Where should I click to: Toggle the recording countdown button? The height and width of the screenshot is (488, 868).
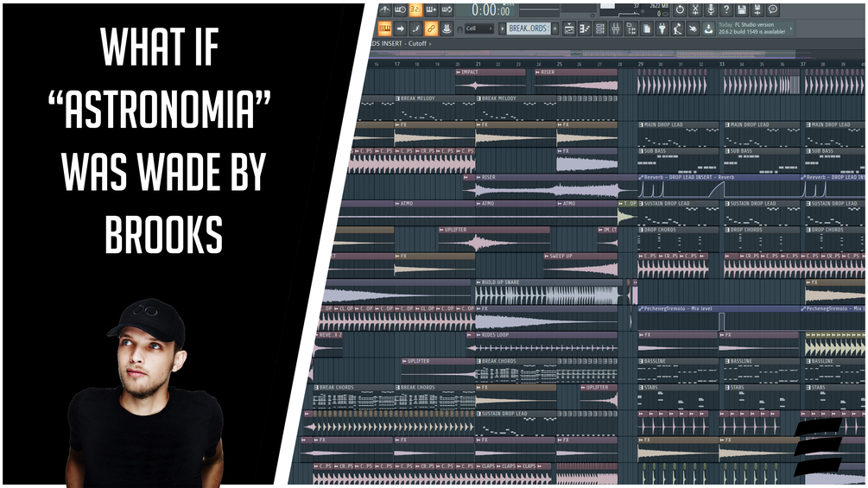pyautogui.click(x=415, y=10)
